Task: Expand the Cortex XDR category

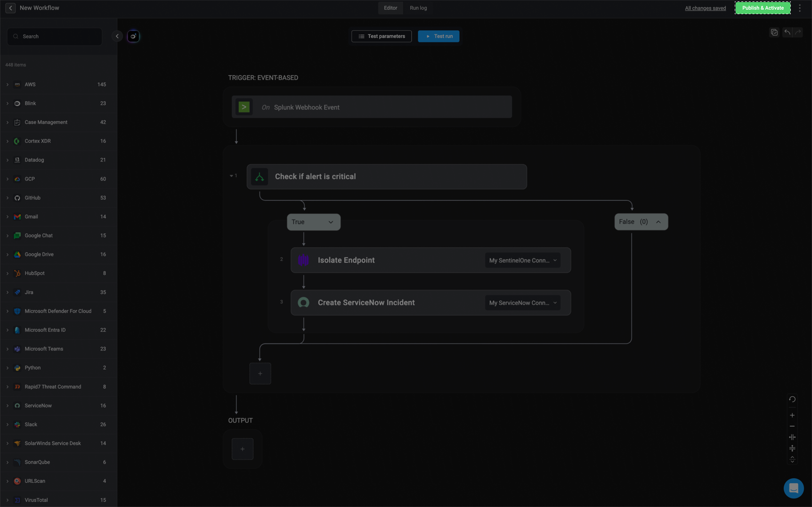Action: (8, 141)
